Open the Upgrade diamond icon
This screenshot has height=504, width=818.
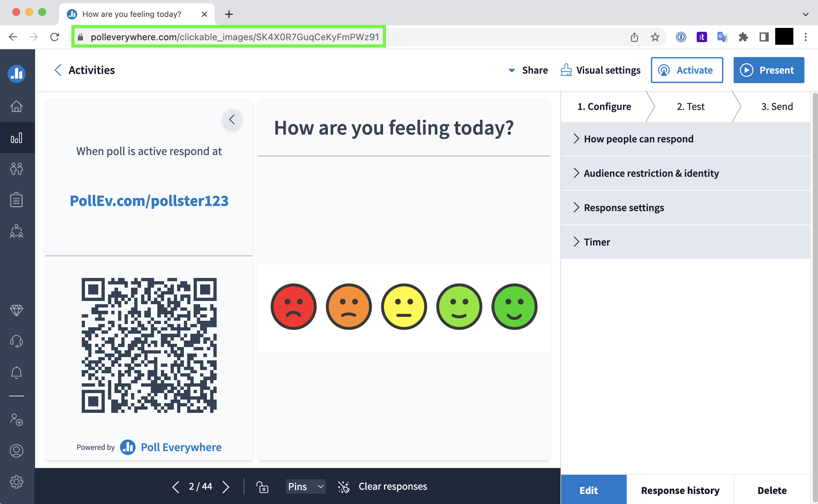(x=17, y=310)
